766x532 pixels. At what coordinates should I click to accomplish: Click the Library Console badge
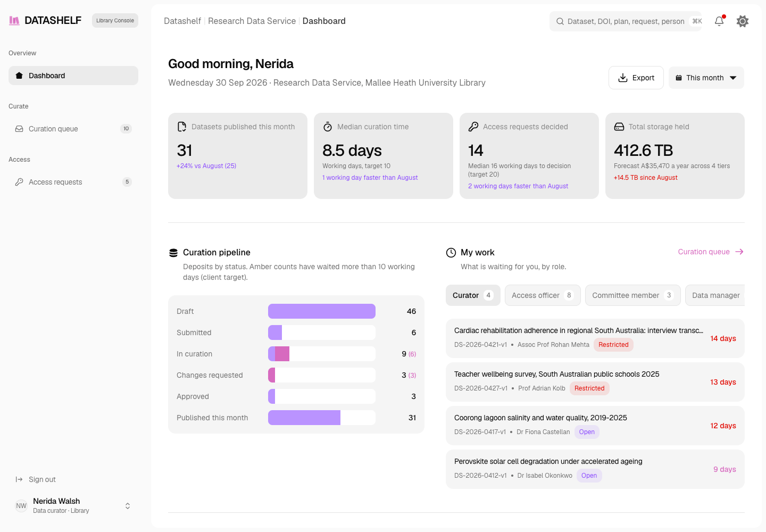point(115,21)
